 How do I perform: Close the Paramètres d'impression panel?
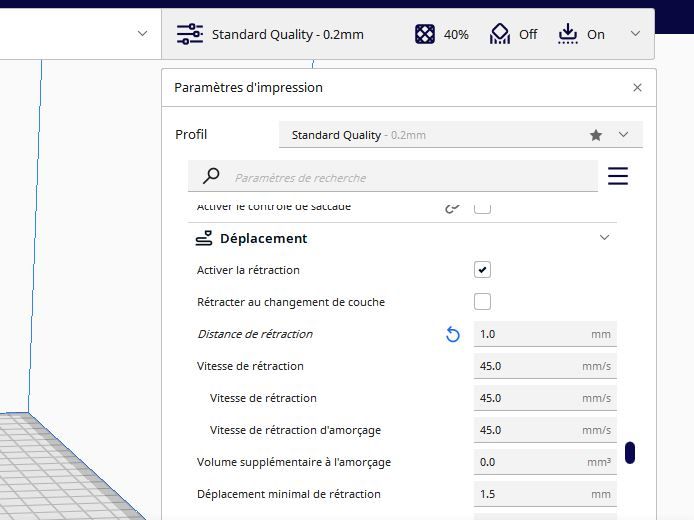[x=637, y=88]
